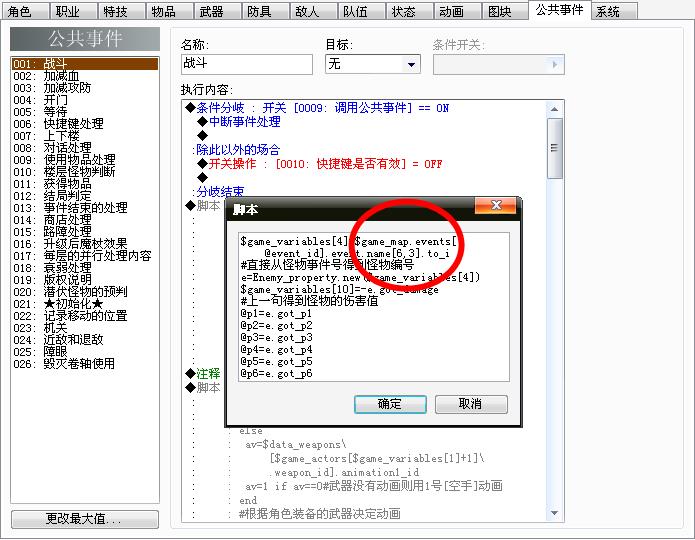This screenshot has width=695, height=540.
Task: Select common event 024: 近敌和退敌
Action: tap(85, 340)
